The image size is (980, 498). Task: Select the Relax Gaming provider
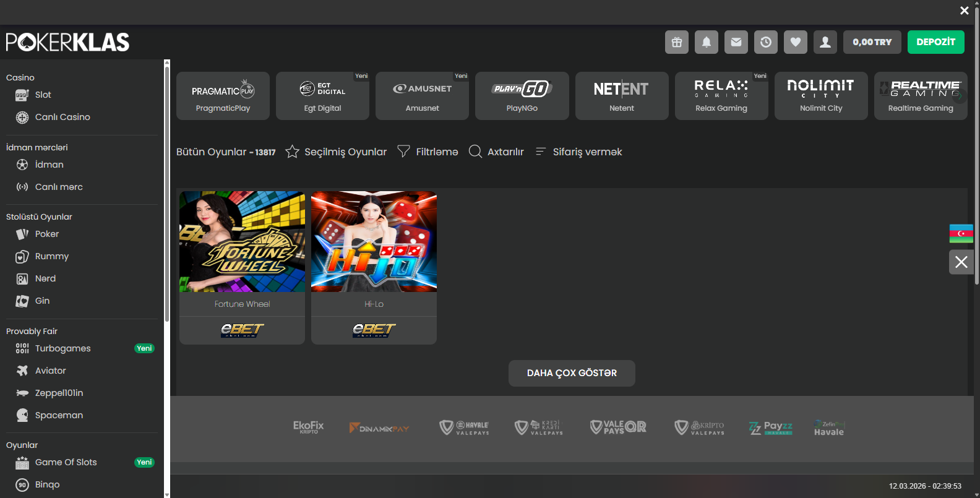tap(721, 96)
